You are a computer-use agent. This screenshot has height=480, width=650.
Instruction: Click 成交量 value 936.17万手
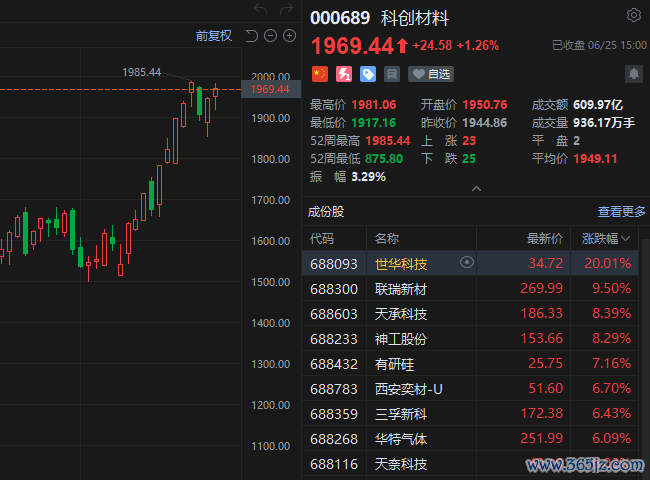(604, 123)
